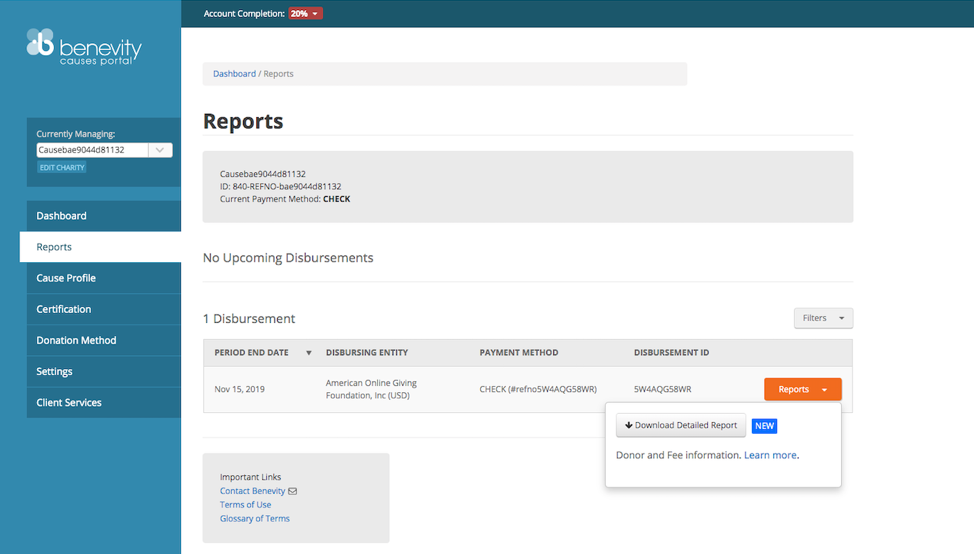974x554 pixels.
Task: Open Client Services in the sidebar
Action: coord(104,402)
